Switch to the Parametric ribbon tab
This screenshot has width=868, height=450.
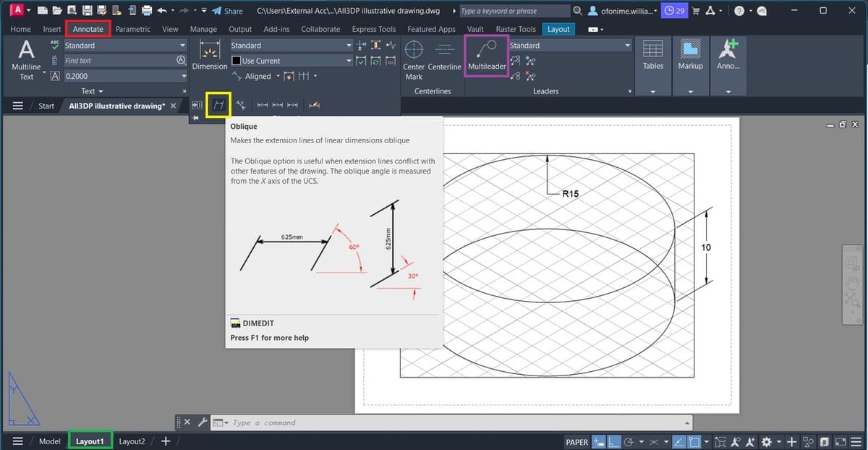pos(133,29)
